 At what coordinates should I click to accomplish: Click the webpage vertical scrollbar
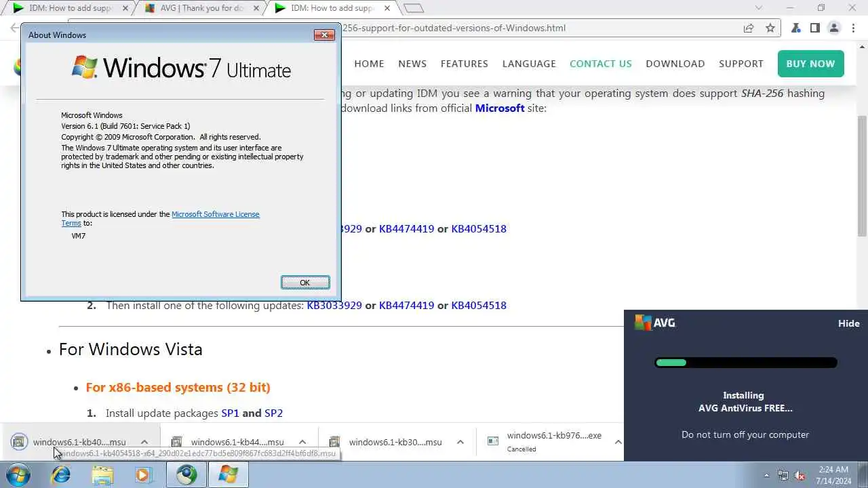pos(862,176)
